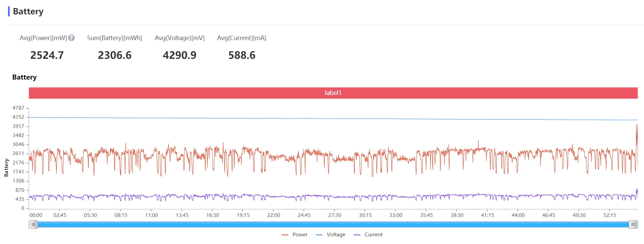Click the blue voltage line in chart

333,118
